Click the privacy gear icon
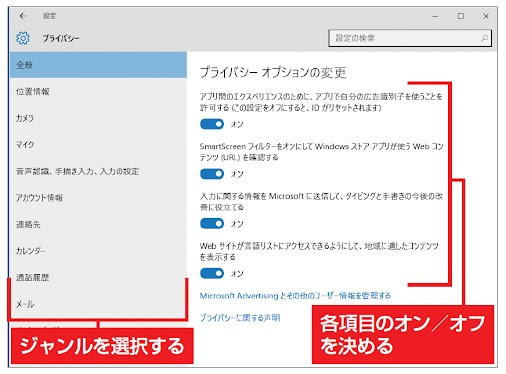 (23, 38)
